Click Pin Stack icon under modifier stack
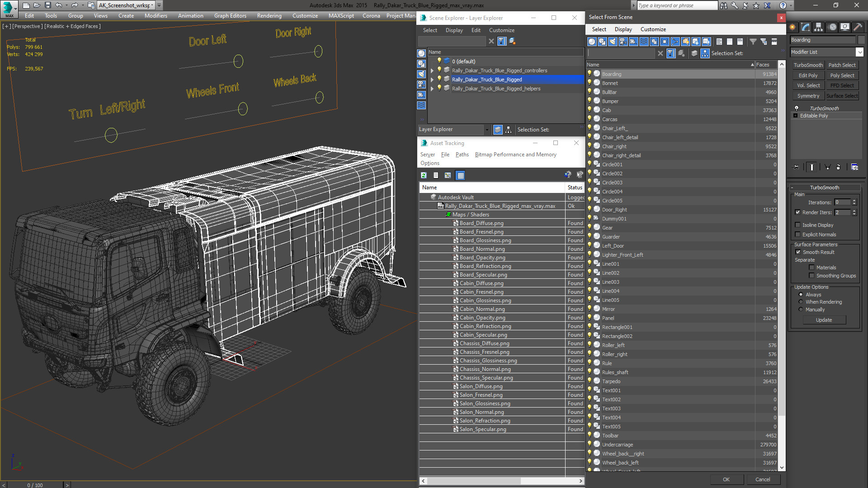 pyautogui.click(x=796, y=167)
